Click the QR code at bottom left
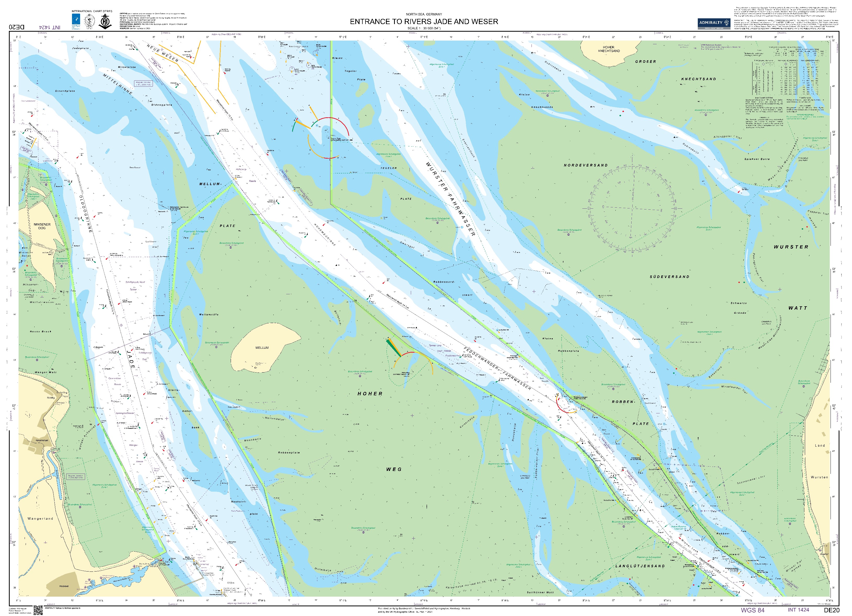The image size is (852, 616). click(x=38, y=610)
